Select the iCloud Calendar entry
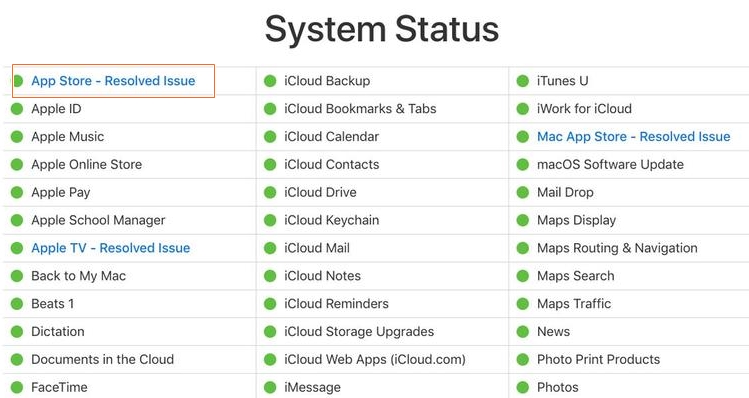Image resolution: width=749 pixels, height=398 pixels. coord(332,137)
